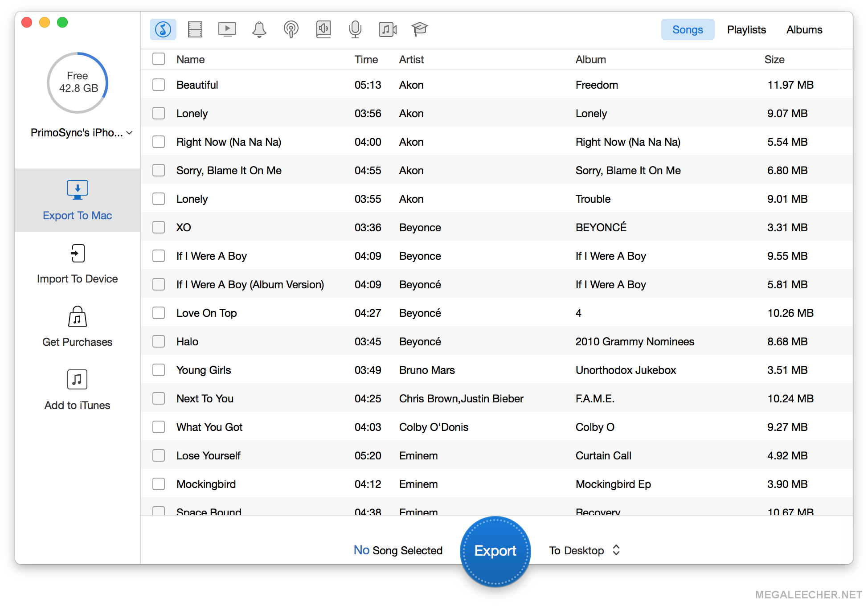This screenshot has width=868, height=606.
Task: Switch to the TV Shows category icon
Action: click(x=227, y=29)
